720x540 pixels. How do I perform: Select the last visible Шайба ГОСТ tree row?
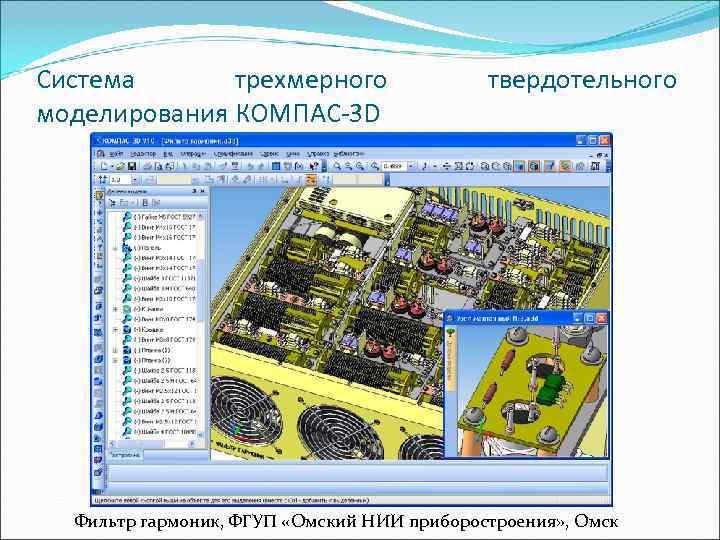[x=159, y=432]
